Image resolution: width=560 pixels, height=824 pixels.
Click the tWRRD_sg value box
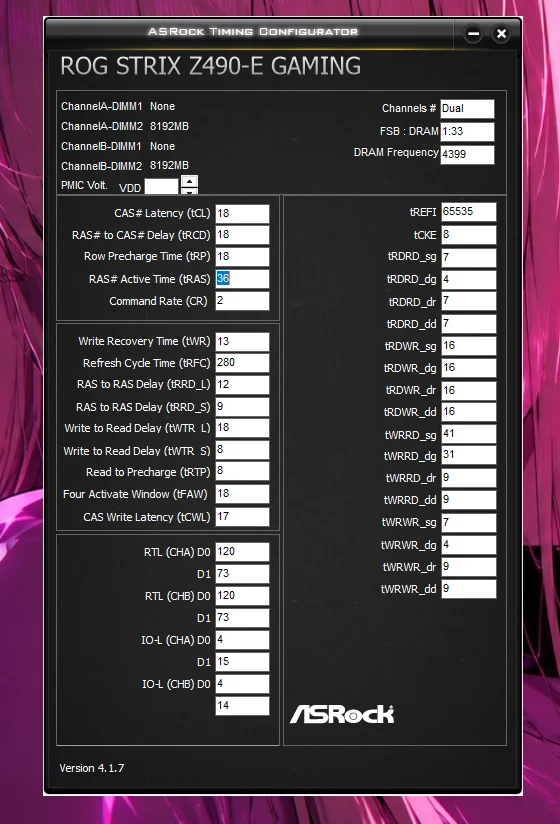(468, 434)
